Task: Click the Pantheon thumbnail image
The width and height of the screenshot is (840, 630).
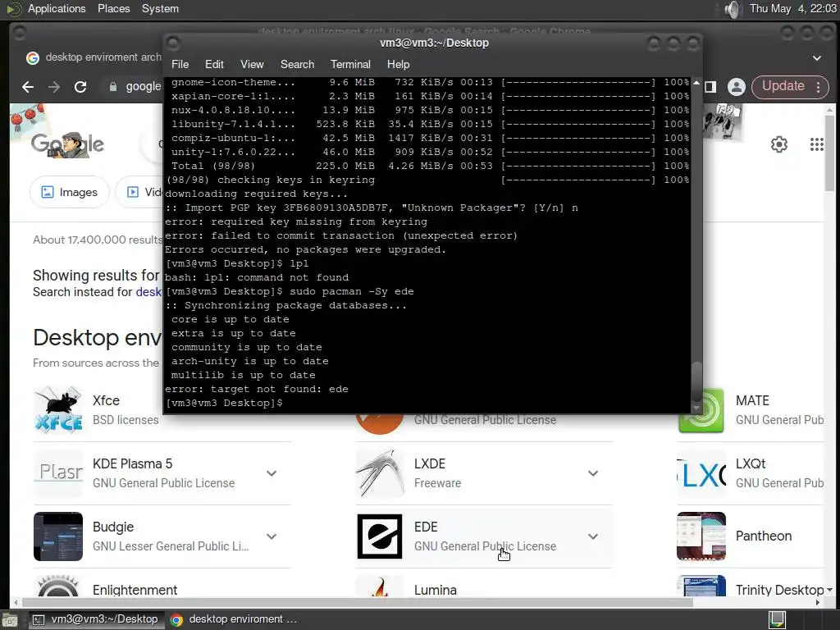Action: click(701, 536)
